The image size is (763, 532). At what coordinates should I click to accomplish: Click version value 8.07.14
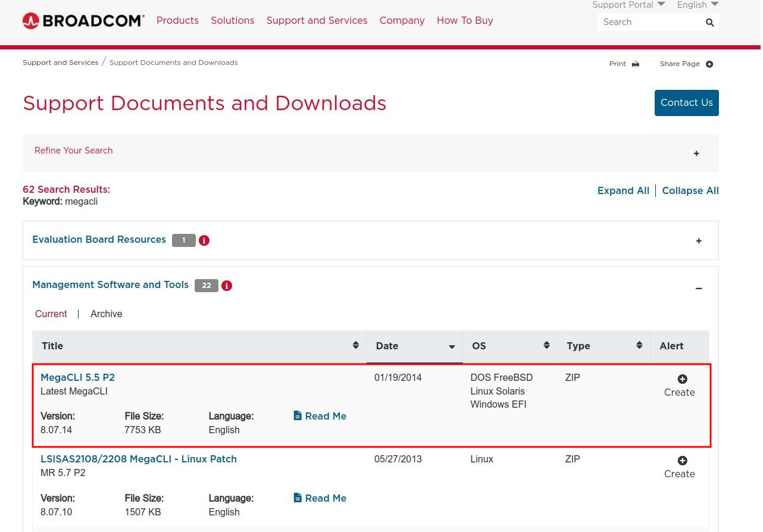click(56, 430)
